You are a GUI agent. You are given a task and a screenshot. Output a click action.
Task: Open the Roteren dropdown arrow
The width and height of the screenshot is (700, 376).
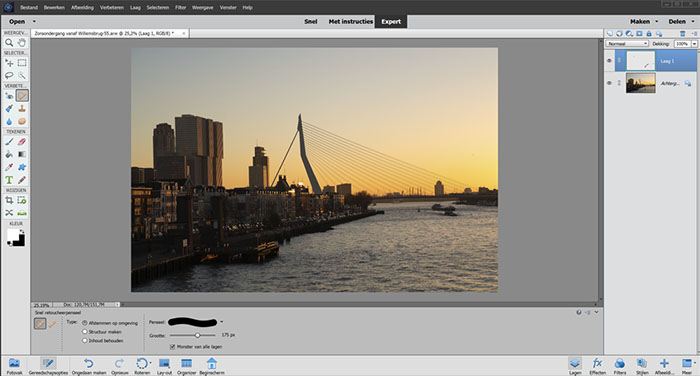pos(150,363)
